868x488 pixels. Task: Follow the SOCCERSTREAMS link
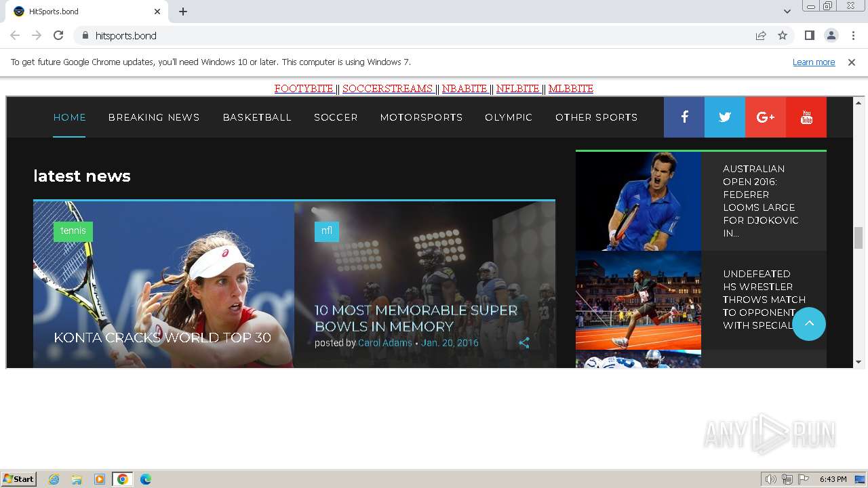388,89
